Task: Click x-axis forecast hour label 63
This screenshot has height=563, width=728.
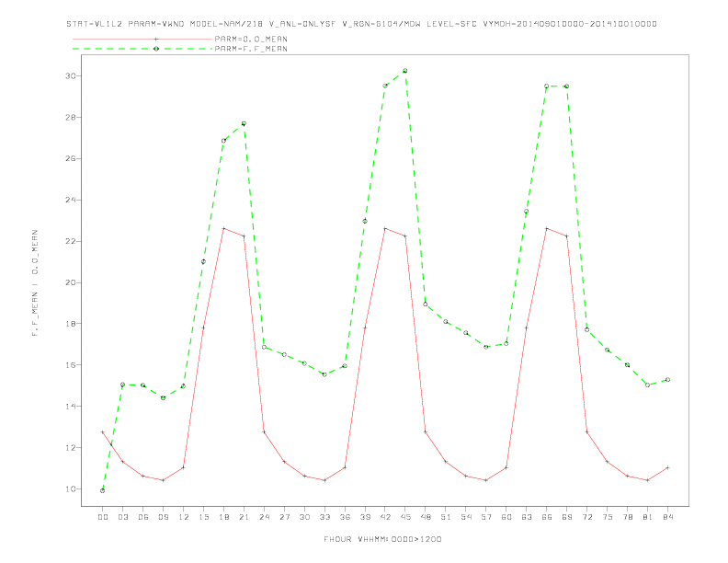Action: click(527, 517)
